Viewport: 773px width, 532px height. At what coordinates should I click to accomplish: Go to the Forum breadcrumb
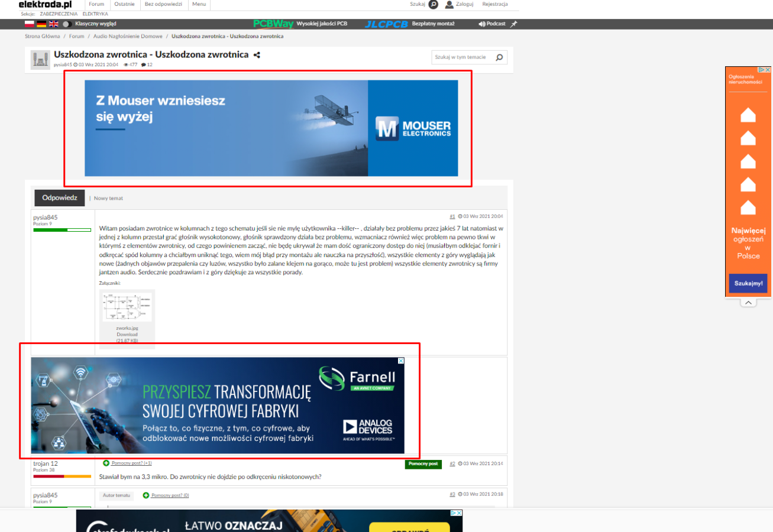tap(77, 36)
